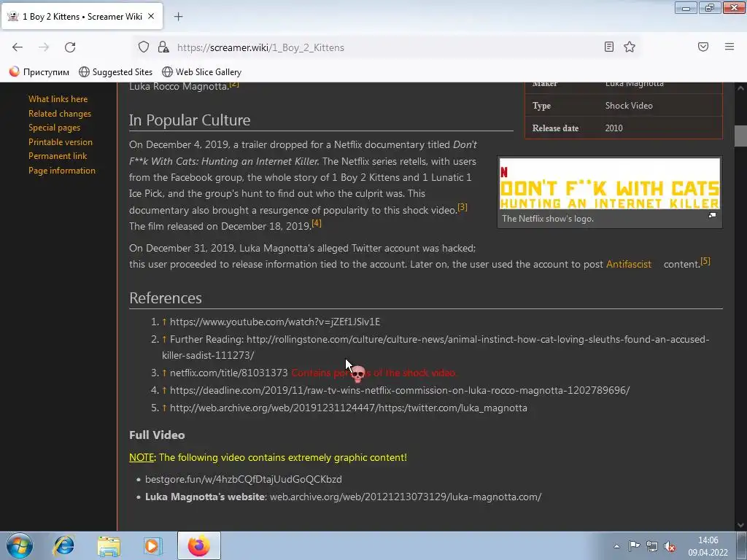Screen dimensions: 747x560
Task: Open Windows Explorer from taskbar
Action: (x=109, y=545)
